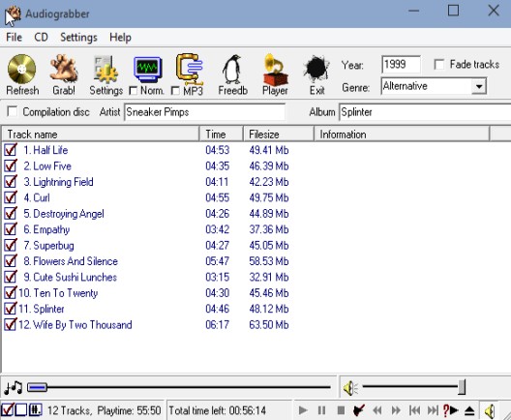The height and width of the screenshot is (420, 511).
Task: Jump to previous track button
Action: 414,410
